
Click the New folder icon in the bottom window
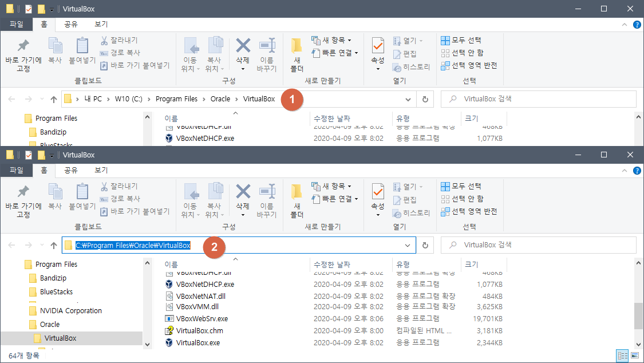tap(297, 192)
